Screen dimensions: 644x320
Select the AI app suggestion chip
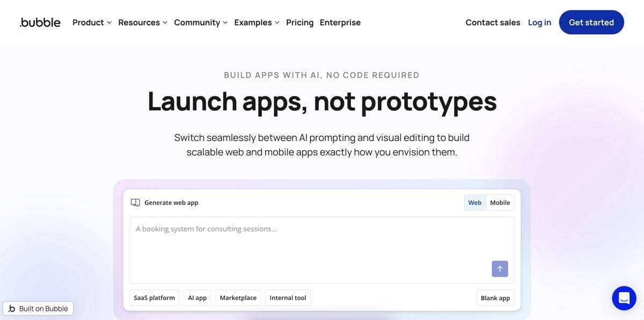coord(197,298)
